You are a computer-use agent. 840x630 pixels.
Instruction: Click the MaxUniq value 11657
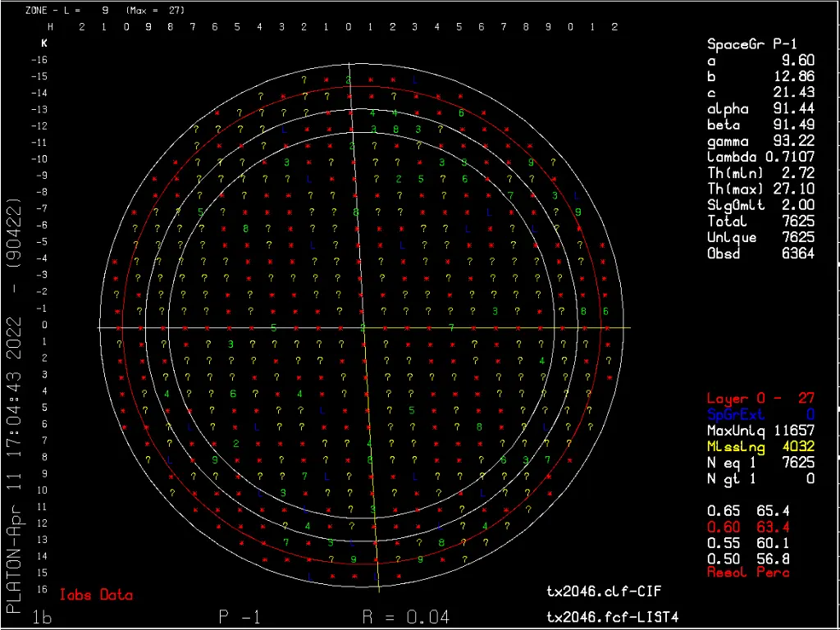click(794, 431)
